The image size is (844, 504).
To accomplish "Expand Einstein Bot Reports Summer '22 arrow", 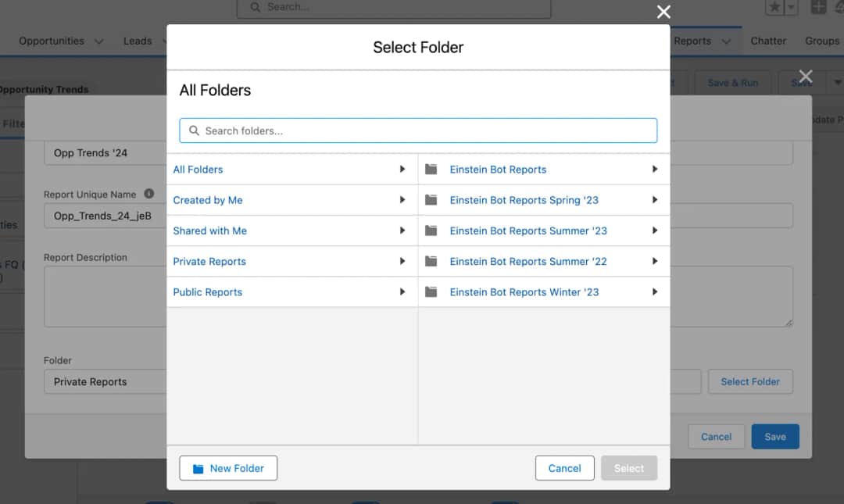I will coord(655,261).
